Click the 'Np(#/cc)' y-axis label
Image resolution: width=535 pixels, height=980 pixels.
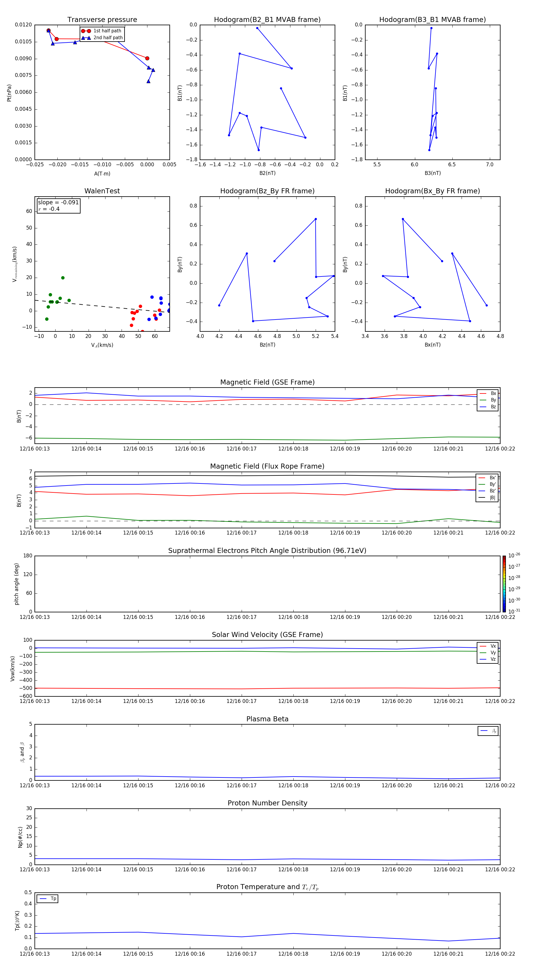pyautogui.click(x=20, y=837)
